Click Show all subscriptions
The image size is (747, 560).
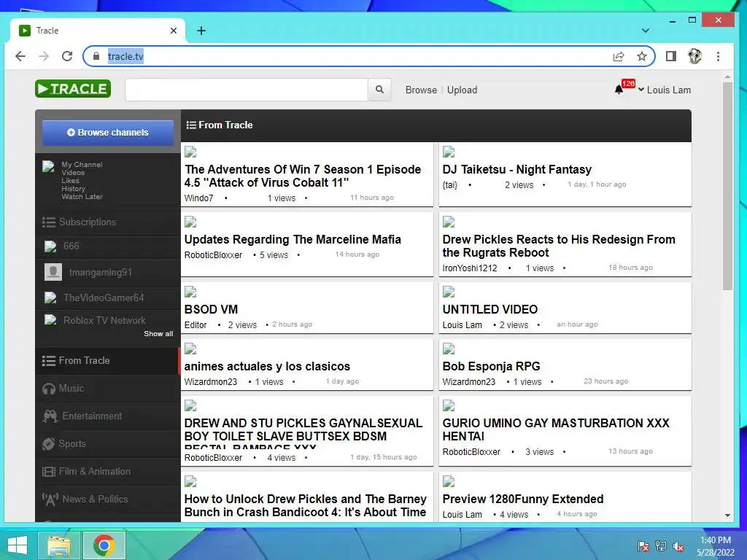[x=158, y=334]
